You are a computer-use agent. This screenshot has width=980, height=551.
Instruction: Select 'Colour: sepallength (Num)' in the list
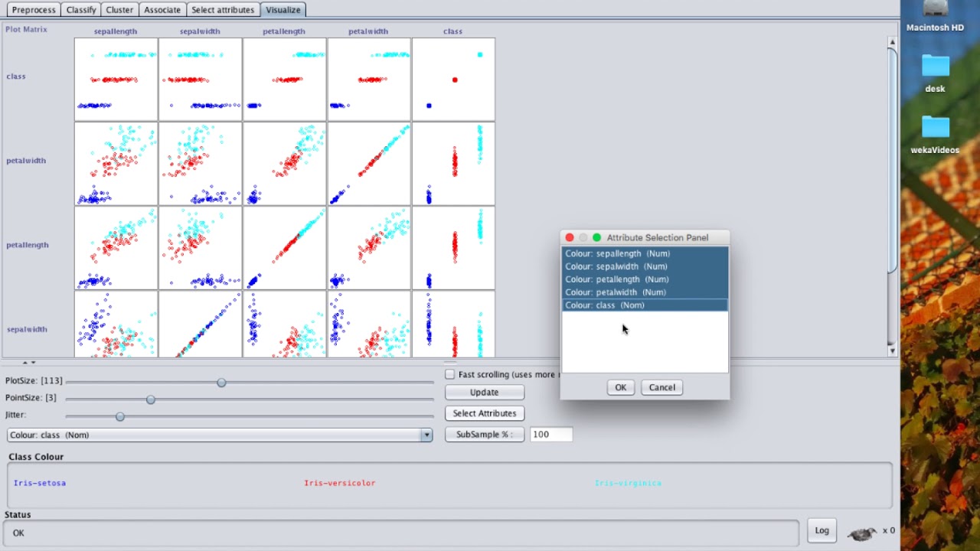[x=645, y=253]
